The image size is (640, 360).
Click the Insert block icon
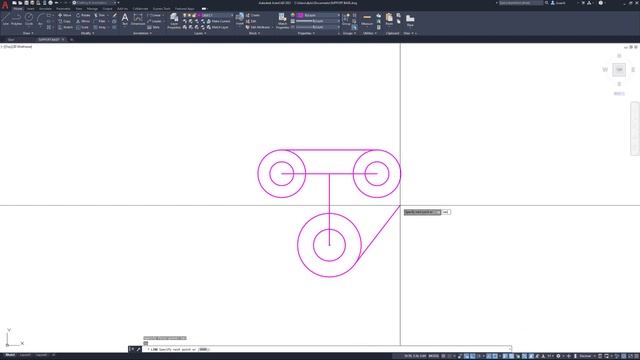click(x=240, y=19)
